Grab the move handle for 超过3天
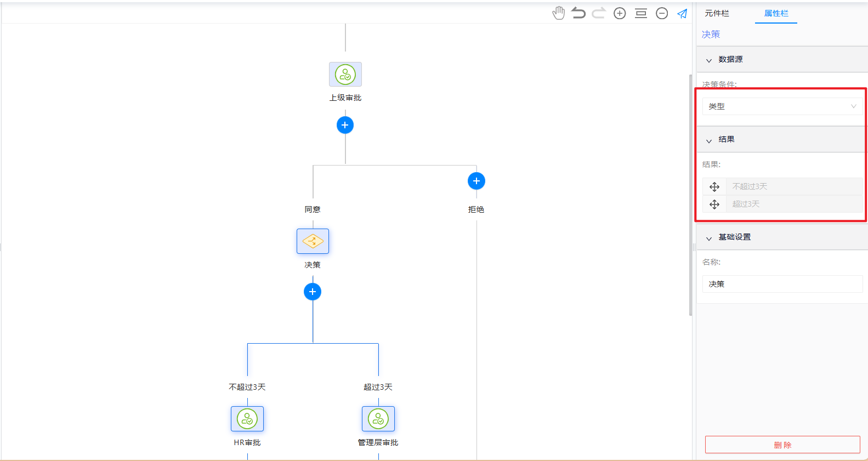Viewport: 868px width, 461px height. pyautogui.click(x=714, y=204)
